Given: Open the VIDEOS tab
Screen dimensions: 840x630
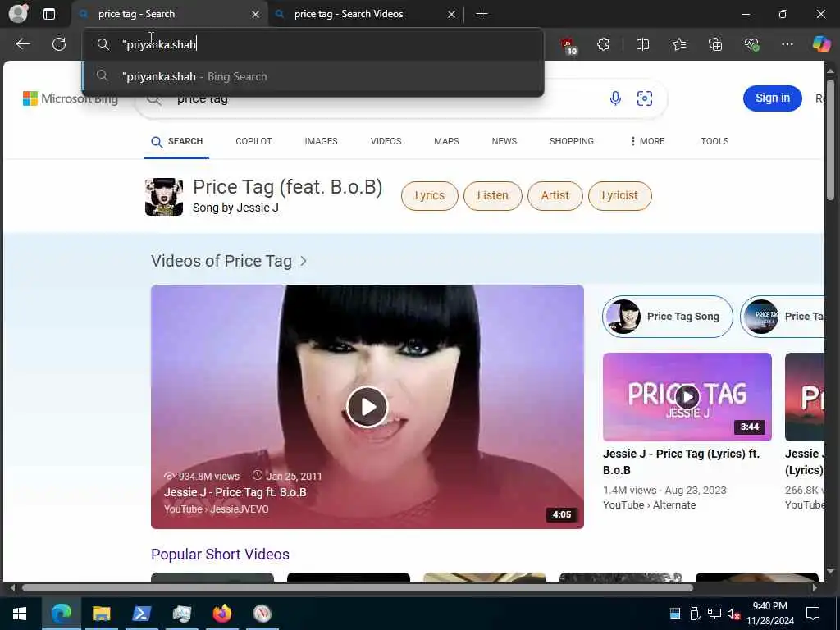Looking at the screenshot, I should [x=386, y=141].
